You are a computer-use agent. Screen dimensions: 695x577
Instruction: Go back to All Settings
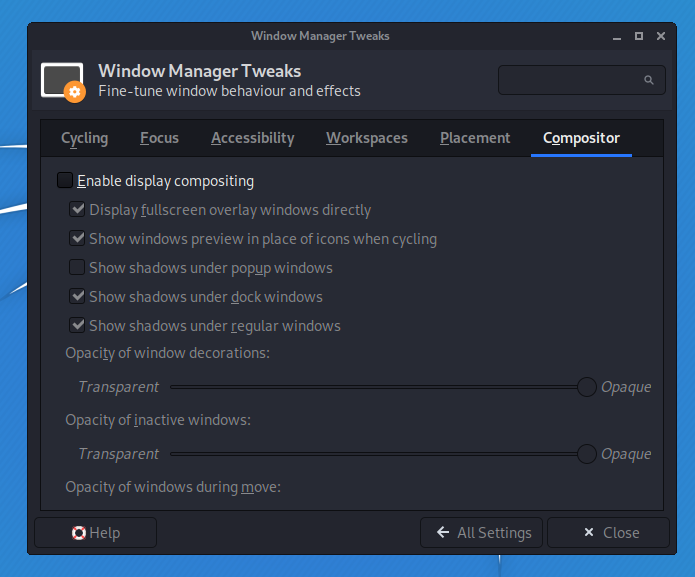click(x=482, y=533)
